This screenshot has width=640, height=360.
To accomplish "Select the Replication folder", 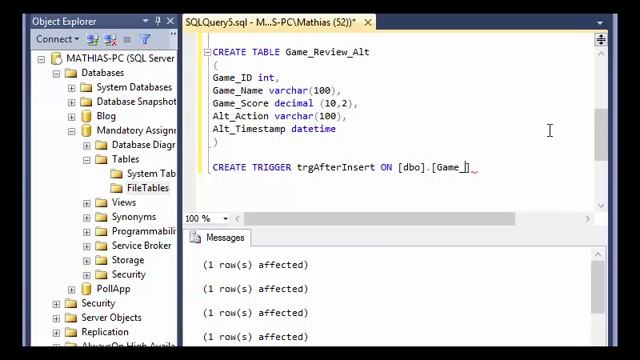I will (x=104, y=332).
